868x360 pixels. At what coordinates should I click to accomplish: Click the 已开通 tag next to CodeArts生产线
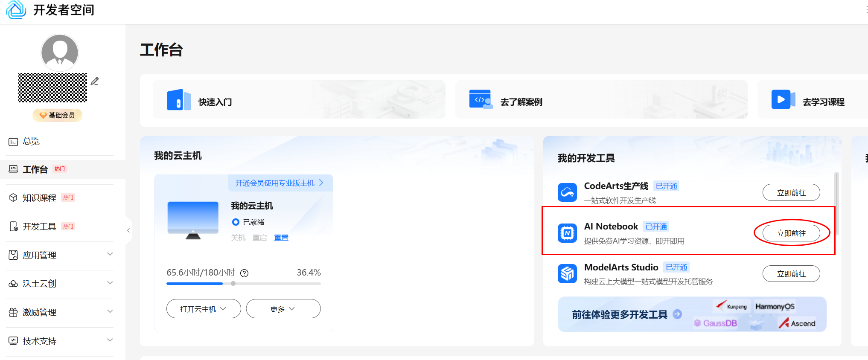(666, 186)
